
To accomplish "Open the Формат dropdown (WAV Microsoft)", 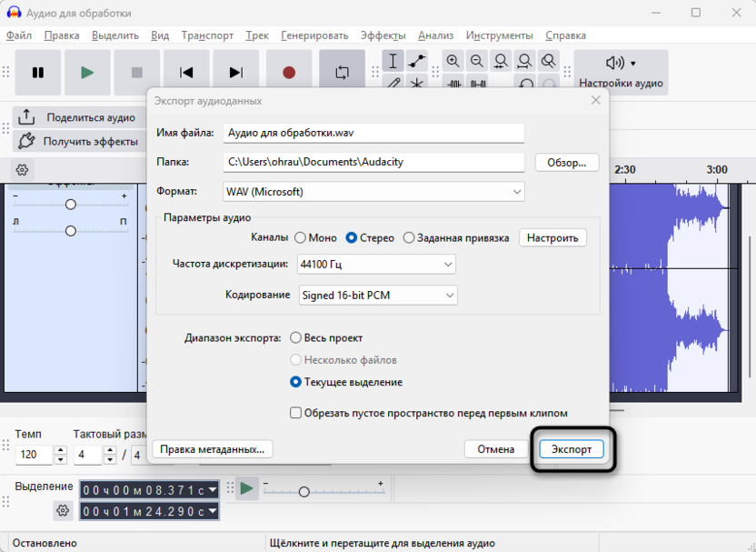I will (373, 192).
